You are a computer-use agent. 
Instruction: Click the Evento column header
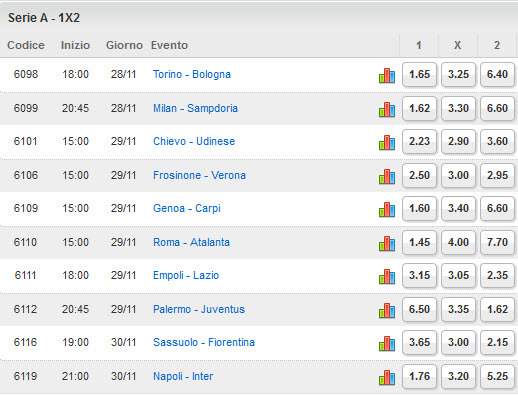click(x=169, y=45)
